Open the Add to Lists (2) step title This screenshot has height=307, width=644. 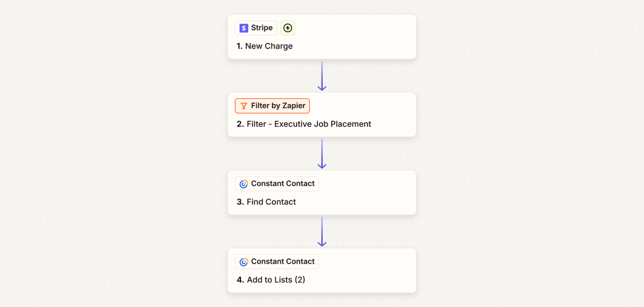pos(276,280)
